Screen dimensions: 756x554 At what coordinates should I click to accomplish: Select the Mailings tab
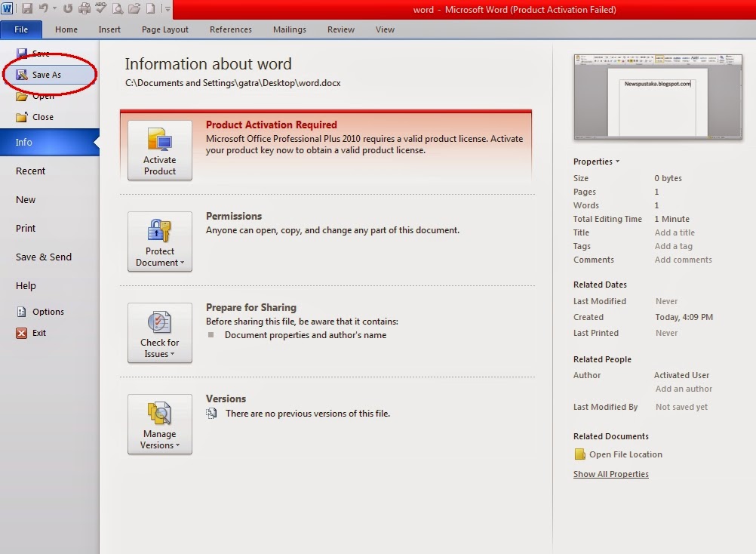click(x=289, y=29)
